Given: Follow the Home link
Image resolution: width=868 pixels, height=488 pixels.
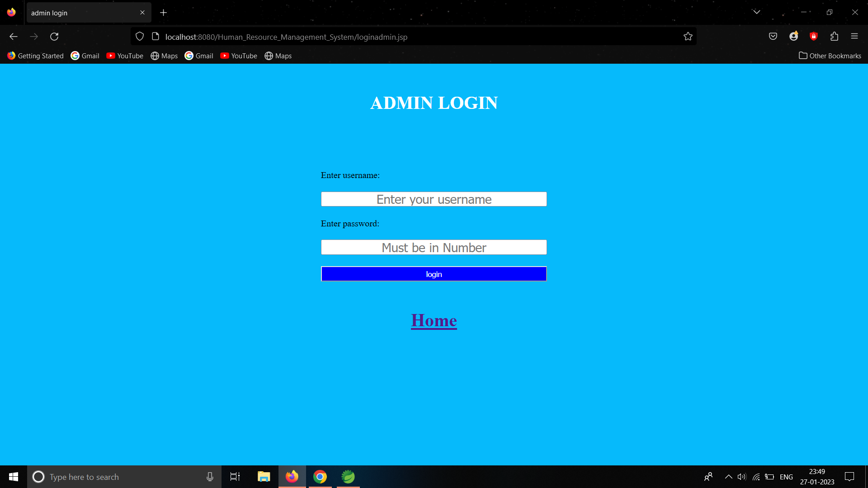Looking at the screenshot, I should pos(434,320).
